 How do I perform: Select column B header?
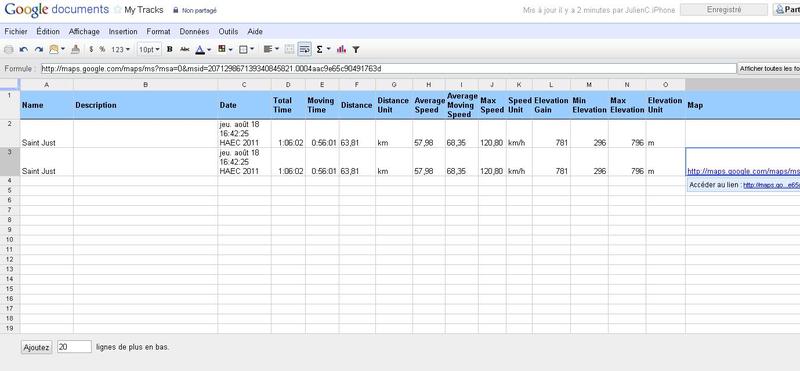click(146, 85)
